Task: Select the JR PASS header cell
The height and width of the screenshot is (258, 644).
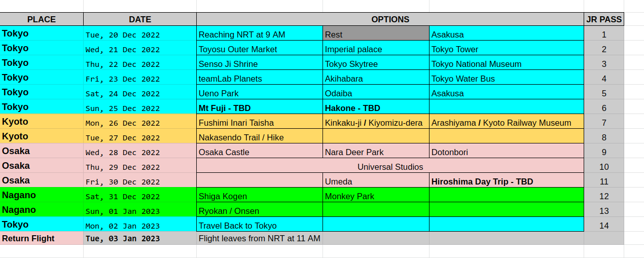Action: pos(603,19)
